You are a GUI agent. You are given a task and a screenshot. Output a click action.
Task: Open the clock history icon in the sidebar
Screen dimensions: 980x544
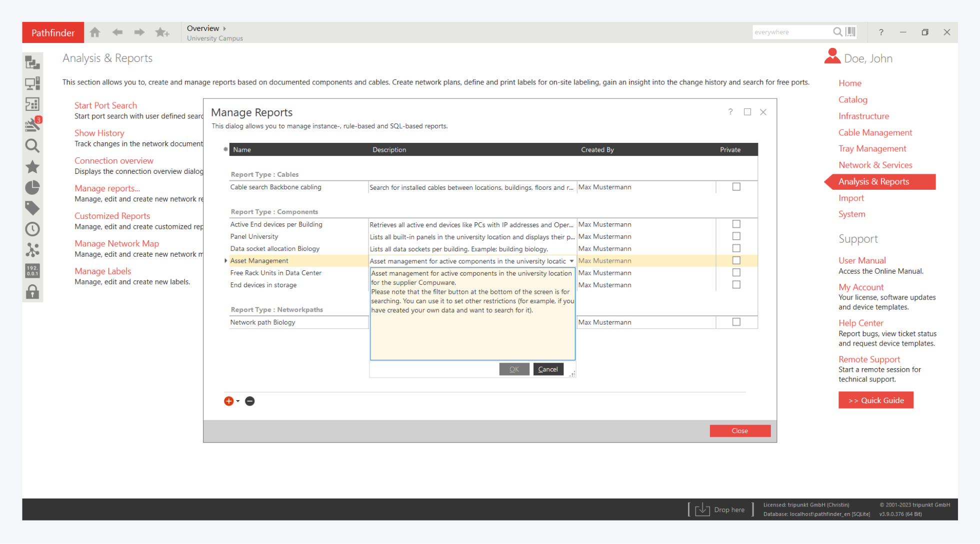coord(32,229)
